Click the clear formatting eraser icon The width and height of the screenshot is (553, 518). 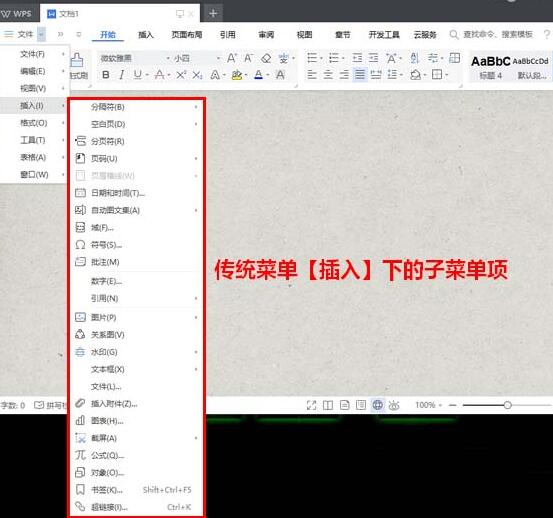[x=266, y=58]
